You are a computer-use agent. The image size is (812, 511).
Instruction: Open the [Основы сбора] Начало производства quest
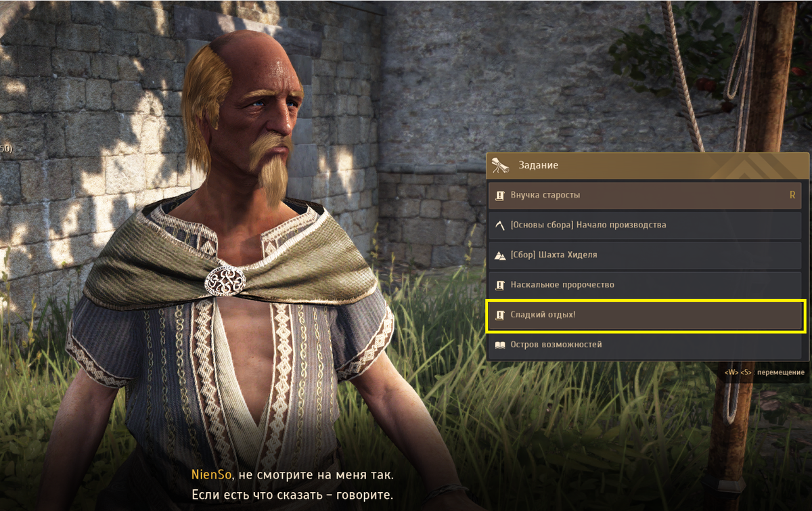pos(645,225)
